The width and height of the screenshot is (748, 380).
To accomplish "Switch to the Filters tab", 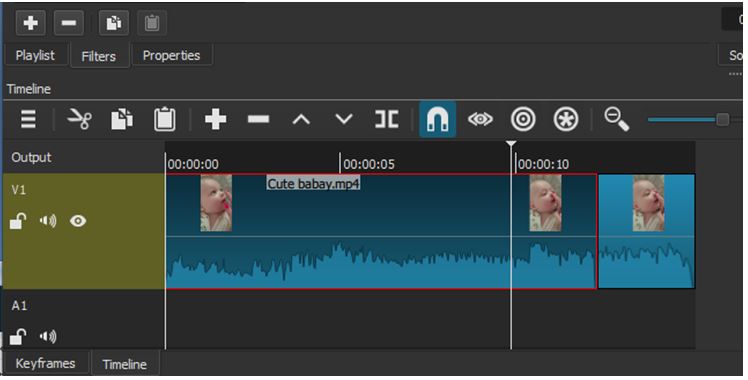I will 99,56.
